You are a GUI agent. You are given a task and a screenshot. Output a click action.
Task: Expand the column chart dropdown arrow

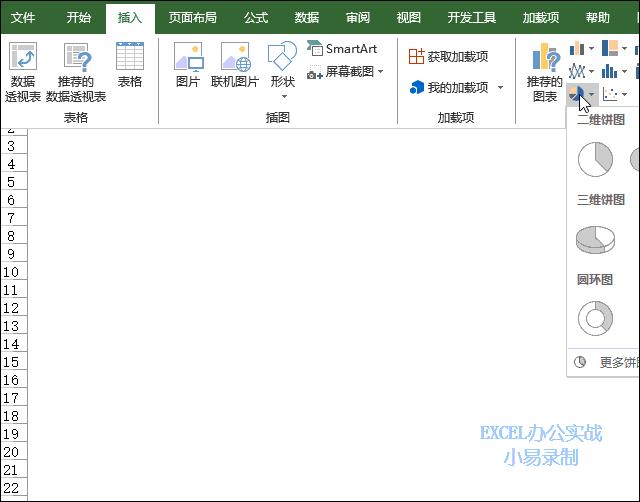pos(591,49)
